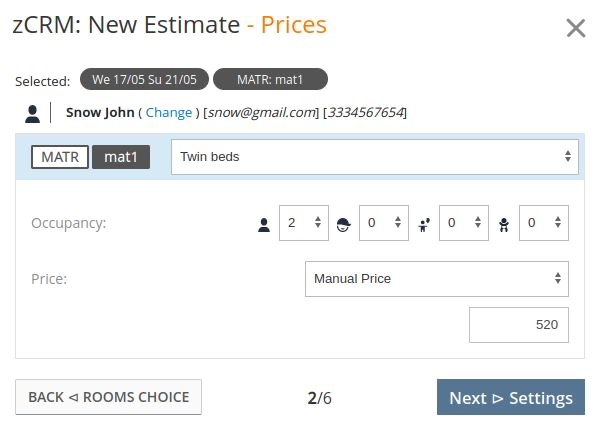The height and width of the screenshot is (426, 595).
Task: Click the Change customer link
Action: (x=169, y=113)
